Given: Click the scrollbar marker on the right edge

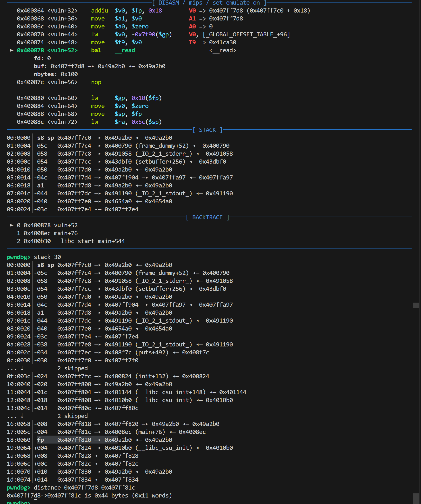Looking at the screenshot, I should (416, 305).
